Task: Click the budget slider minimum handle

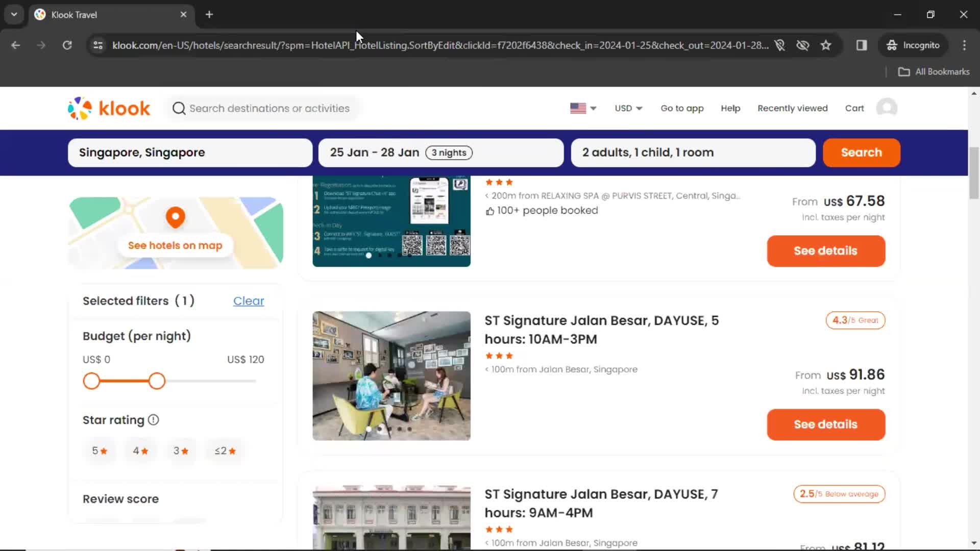Action: click(91, 381)
